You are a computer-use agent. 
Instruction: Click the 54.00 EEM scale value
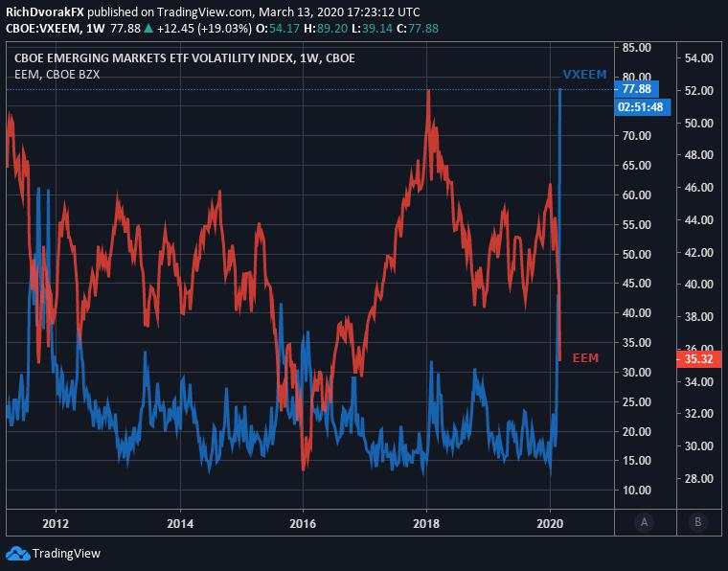pos(698,58)
